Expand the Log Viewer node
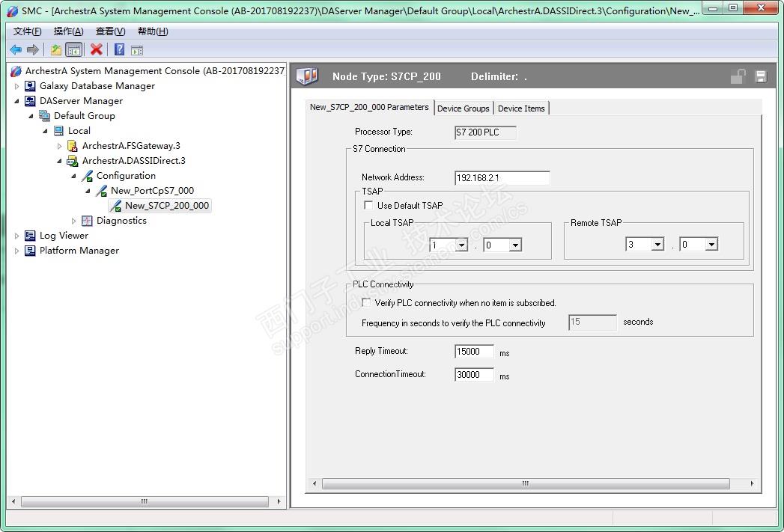The image size is (784, 532). tap(16, 236)
